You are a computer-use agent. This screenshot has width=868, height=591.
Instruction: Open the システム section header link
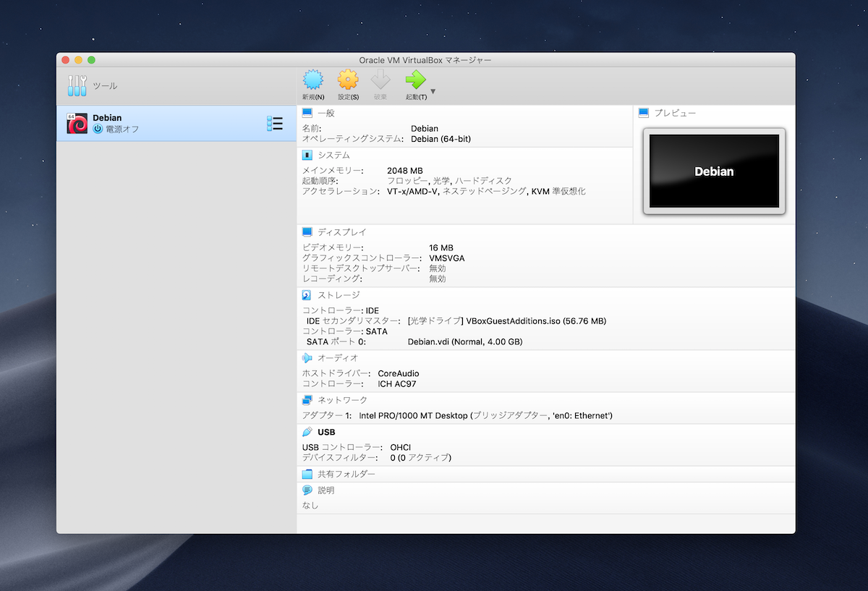tap(333, 155)
